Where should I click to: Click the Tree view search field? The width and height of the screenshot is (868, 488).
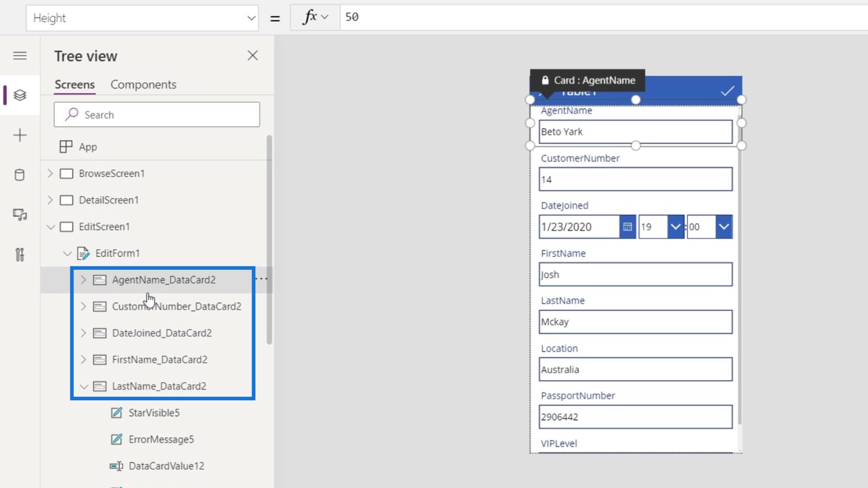point(157,114)
